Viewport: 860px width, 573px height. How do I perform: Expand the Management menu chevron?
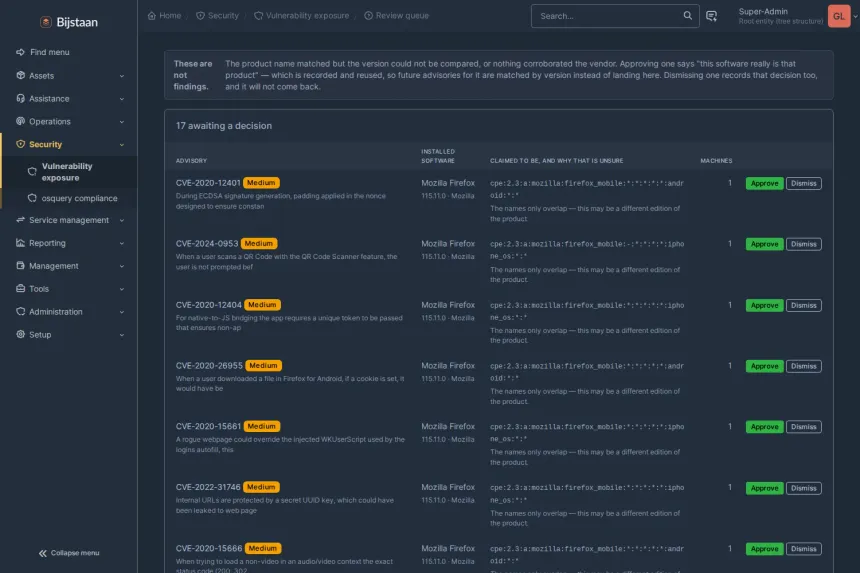[x=122, y=266]
